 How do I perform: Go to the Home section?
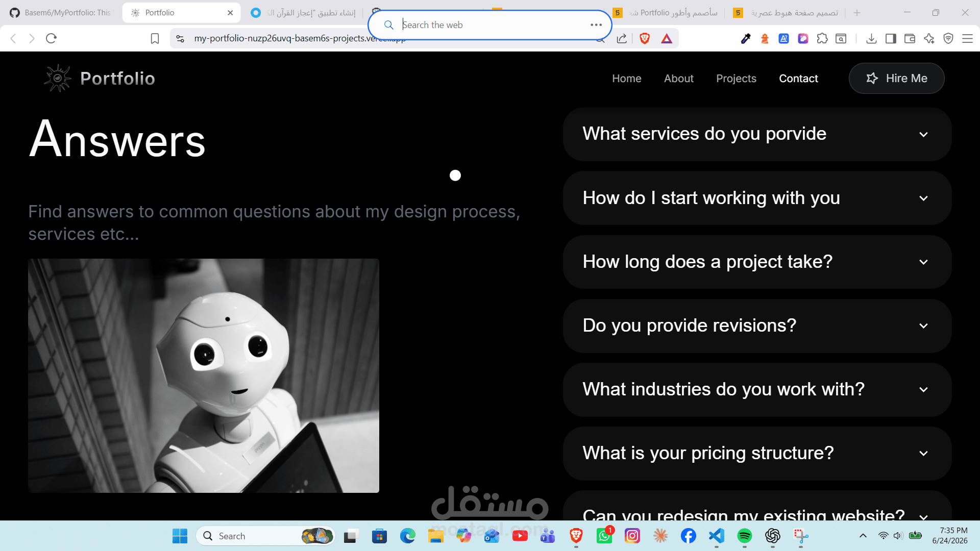point(627,78)
